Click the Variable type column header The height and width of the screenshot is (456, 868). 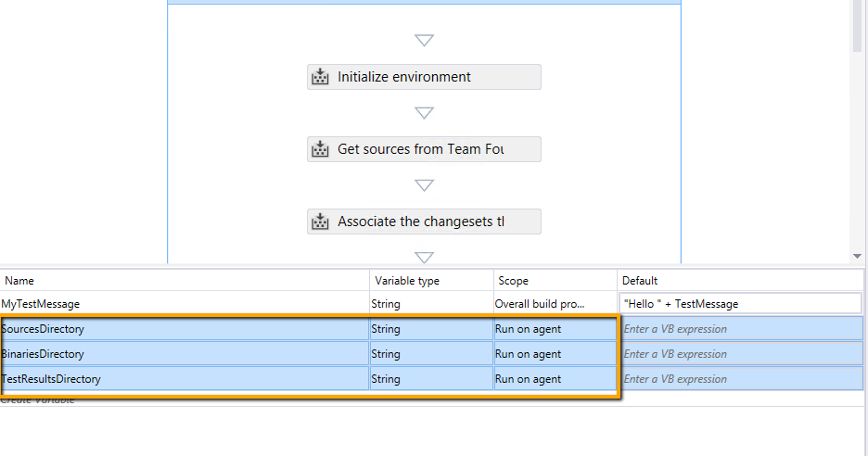coord(430,280)
